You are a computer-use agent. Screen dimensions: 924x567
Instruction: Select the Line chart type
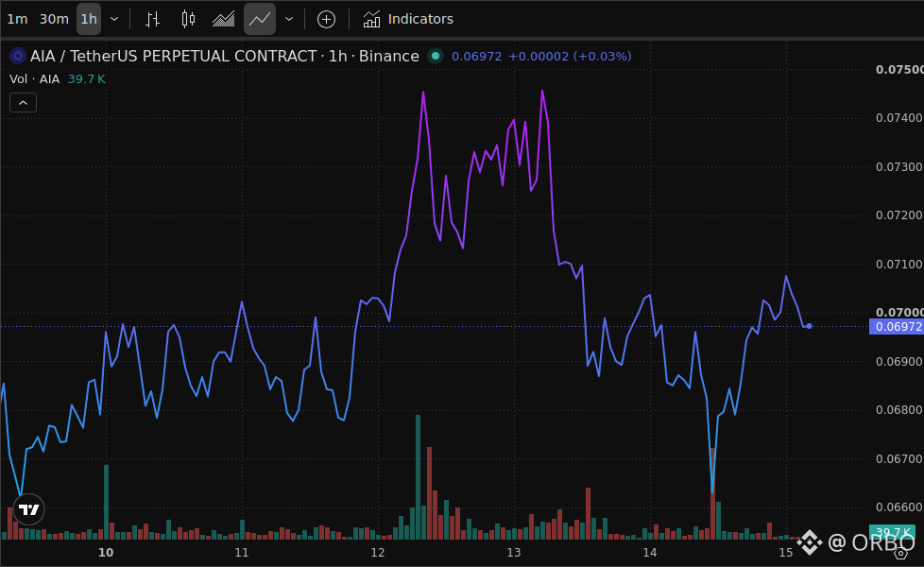point(259,19)
